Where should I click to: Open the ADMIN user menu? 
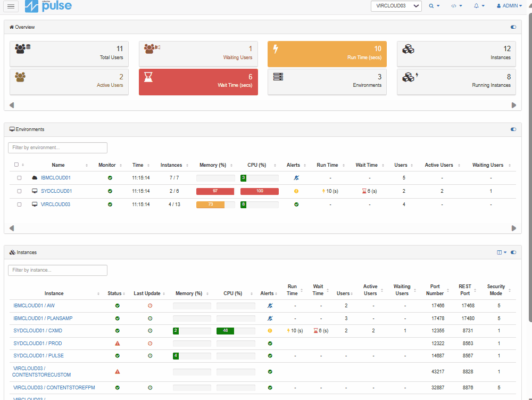[508, 6]
